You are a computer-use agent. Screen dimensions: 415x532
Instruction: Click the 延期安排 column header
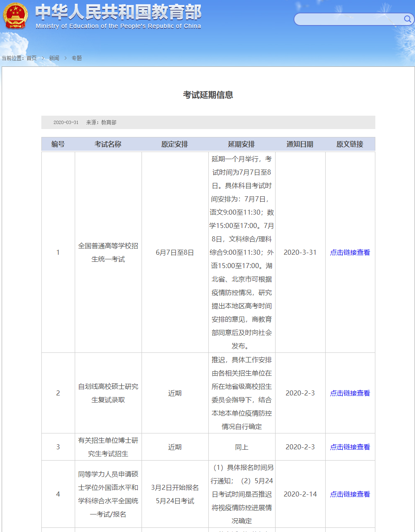[x=241, y=144]
